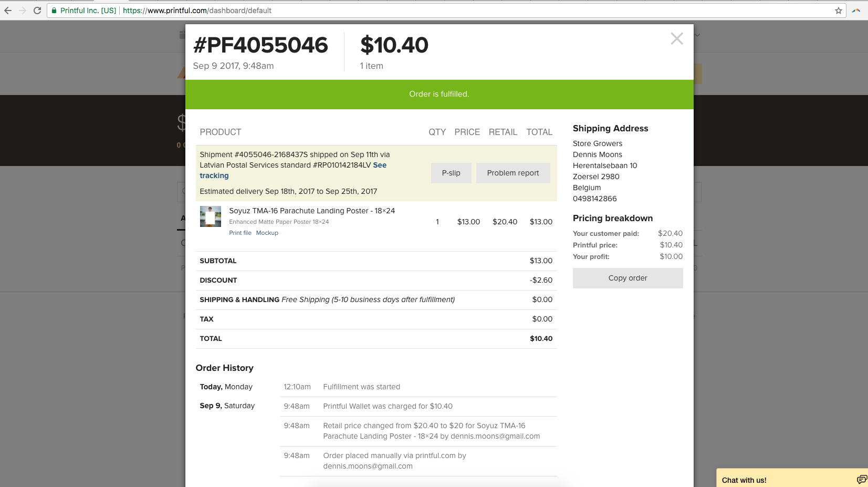Click the Your customer paid $20.40 value
The image size is (868, 487).
click(x=670, y=233)
